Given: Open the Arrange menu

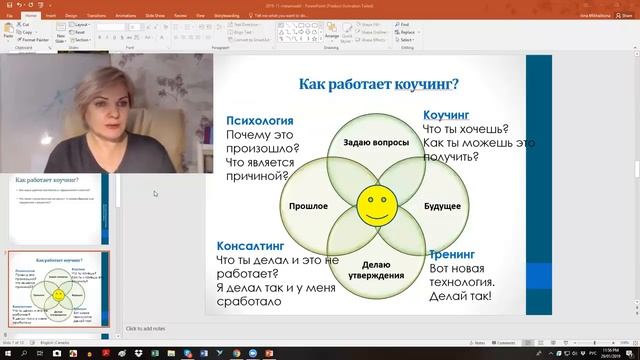Looking at the screenshot, I should 332,31.
